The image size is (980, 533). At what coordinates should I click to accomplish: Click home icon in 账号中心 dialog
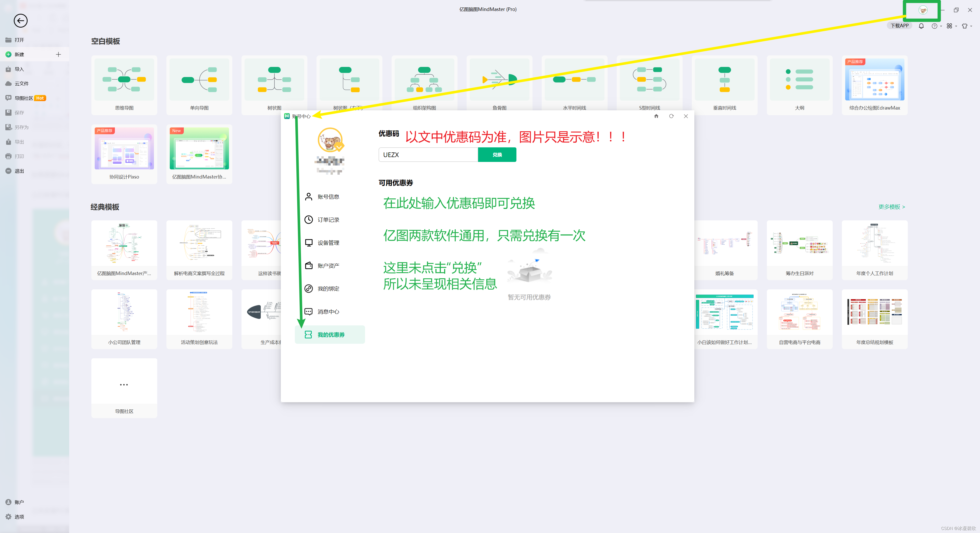pyautogui.click(x=656, y=116)
